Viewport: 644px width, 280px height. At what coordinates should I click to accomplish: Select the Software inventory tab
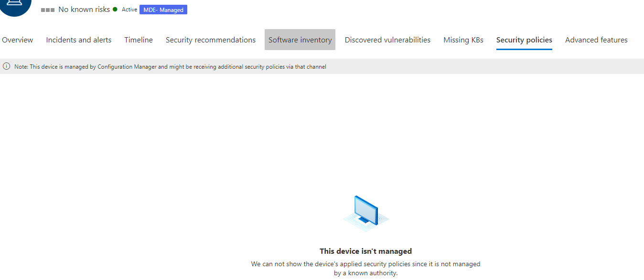pos(300,40)
